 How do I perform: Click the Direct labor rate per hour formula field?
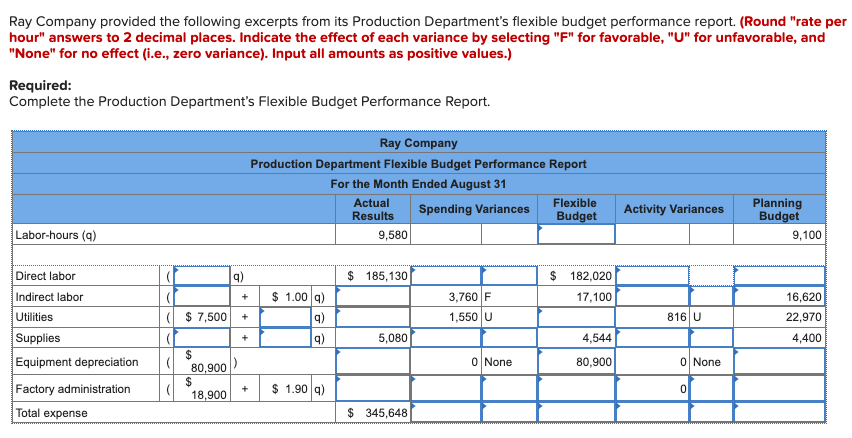pos(202,276)
